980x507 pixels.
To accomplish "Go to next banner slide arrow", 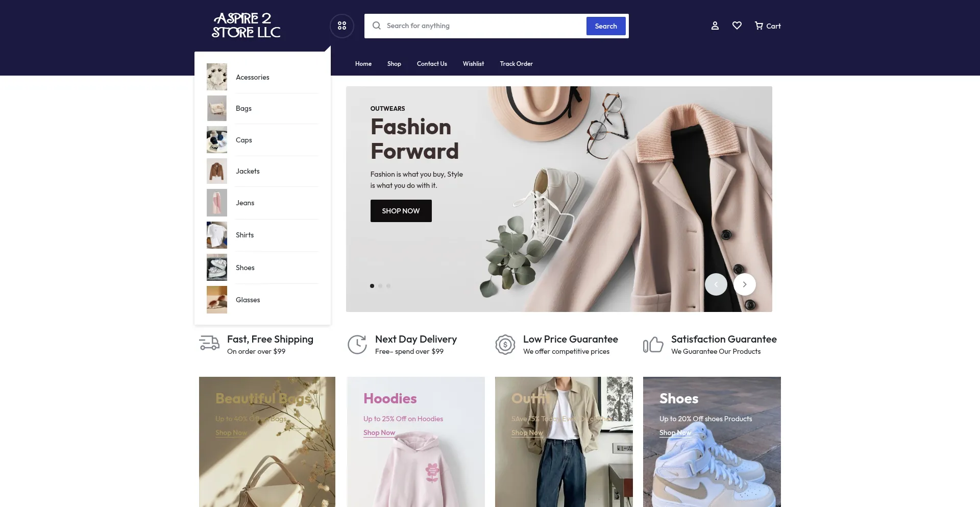I will tap(744, 284).
